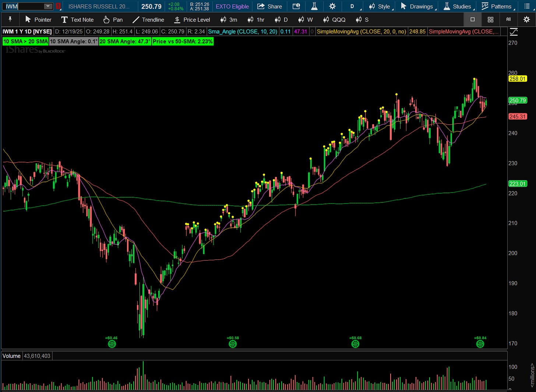
Task: Click the chart scale icon above price axis
Action: point(513,32)
